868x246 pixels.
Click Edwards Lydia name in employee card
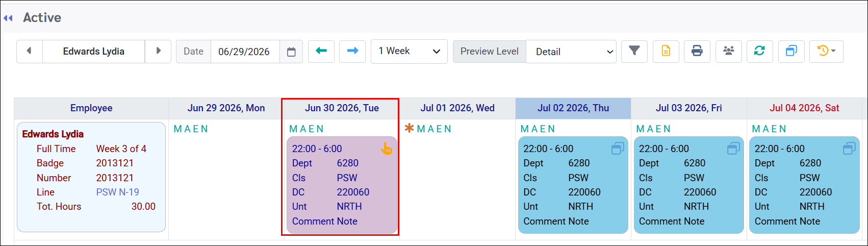(x=53, y=134)
